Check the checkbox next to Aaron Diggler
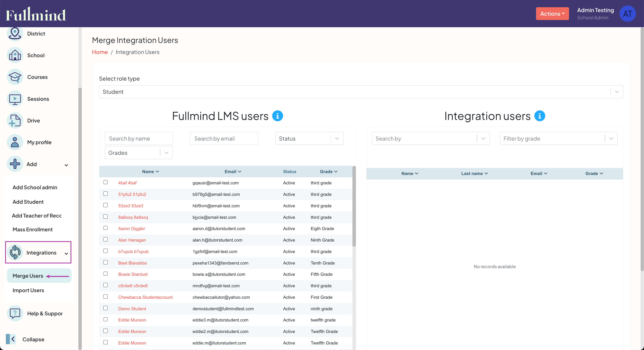This screenshot has width=644, height=350. (105, 228)
